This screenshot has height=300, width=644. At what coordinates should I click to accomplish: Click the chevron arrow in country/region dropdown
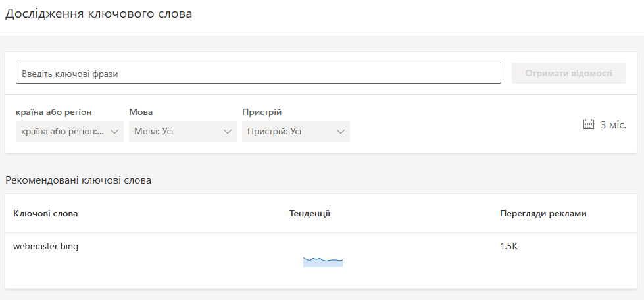tap(114, 132)
